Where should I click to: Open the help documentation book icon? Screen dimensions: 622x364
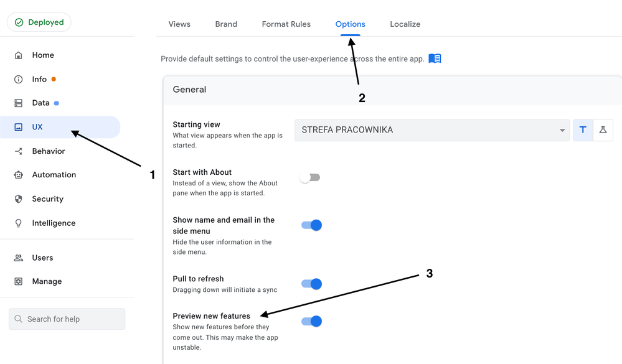point(435,58)
